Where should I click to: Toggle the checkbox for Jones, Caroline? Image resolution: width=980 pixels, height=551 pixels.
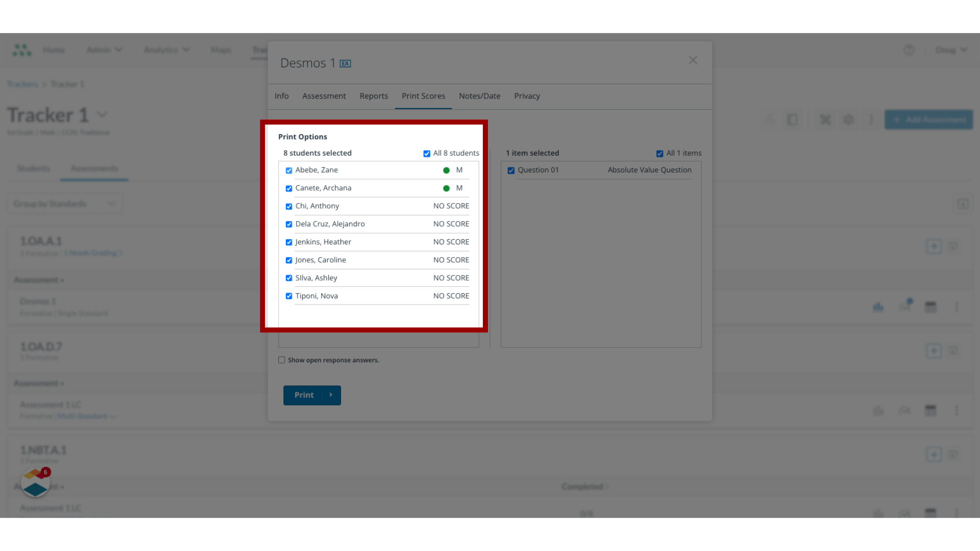289,260
